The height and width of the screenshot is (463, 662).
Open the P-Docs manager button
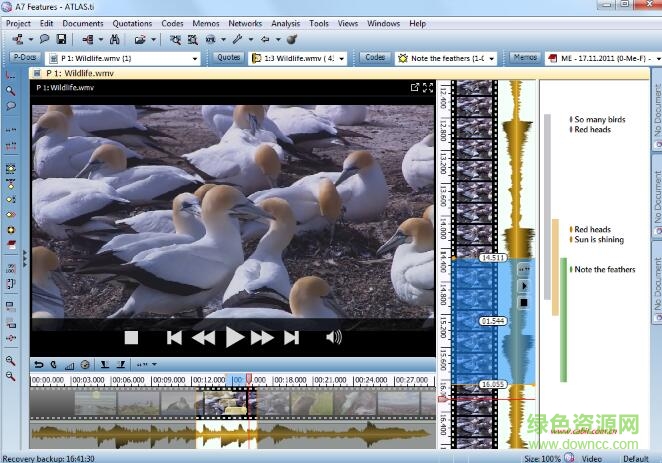pyautogui.click(x=24, y=58)
